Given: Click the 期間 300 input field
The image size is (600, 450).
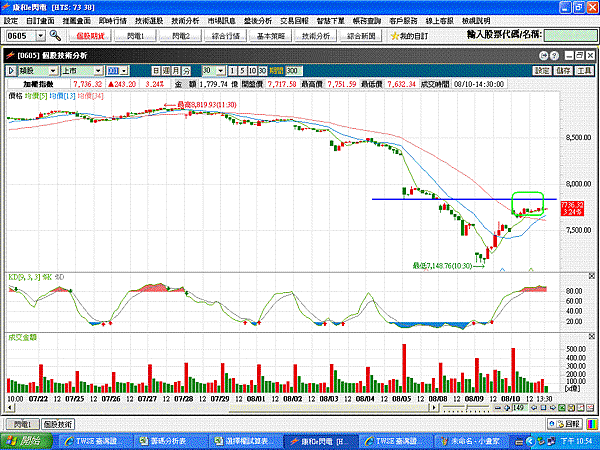Looking at the screenshot, I should pos(294,71).
